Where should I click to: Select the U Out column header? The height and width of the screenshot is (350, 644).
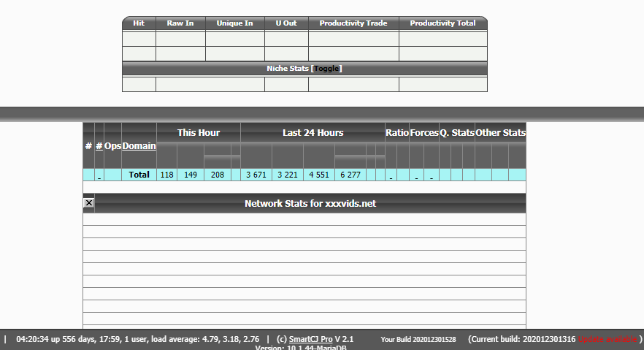(x=286, y=23)
